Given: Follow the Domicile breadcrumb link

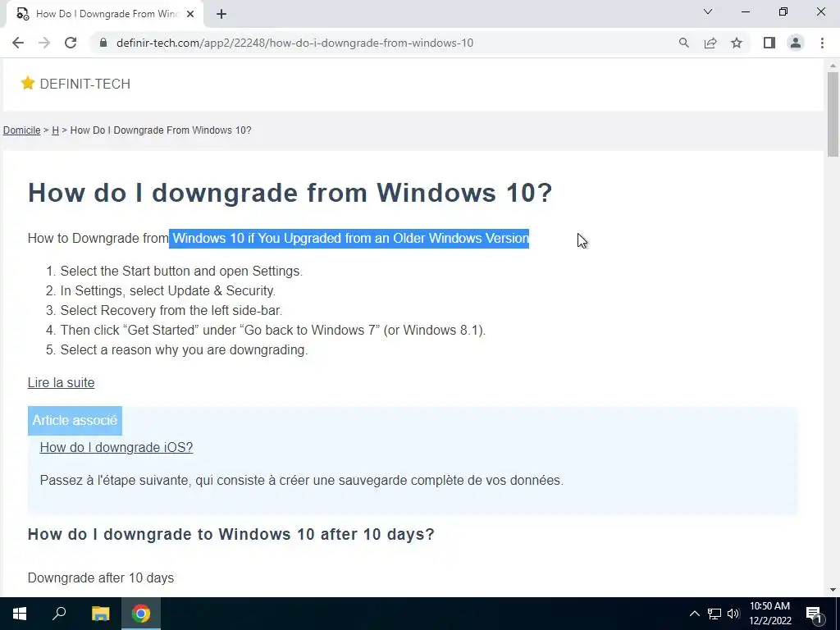Looking at the screenshot, I should coord(22,130).
